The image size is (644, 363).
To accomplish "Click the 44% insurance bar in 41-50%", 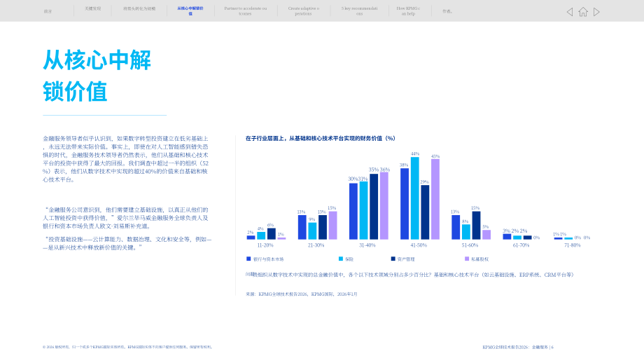I will (415, 198).
